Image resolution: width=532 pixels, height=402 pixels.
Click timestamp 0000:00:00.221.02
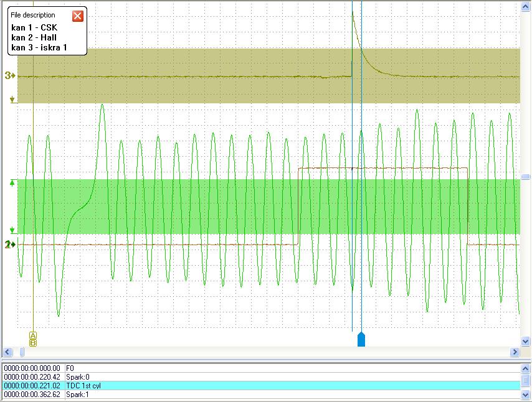tap(32, 385)
